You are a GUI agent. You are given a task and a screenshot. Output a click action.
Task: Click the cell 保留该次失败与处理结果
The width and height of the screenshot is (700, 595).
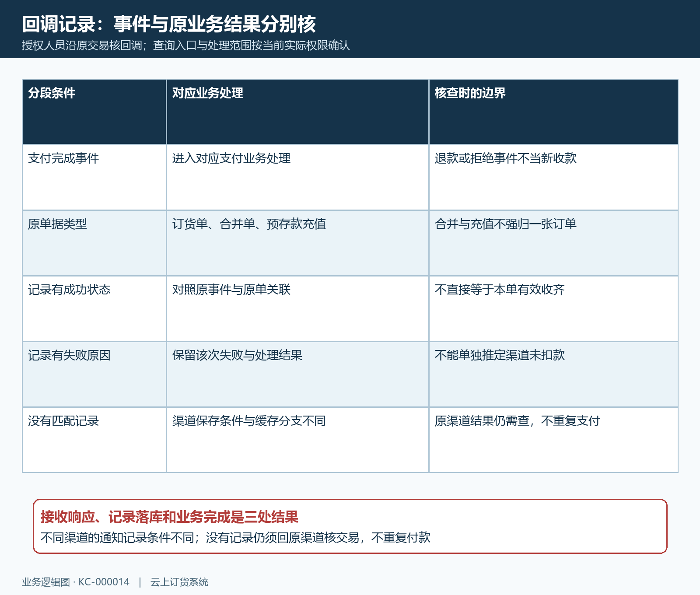(297, 374)
